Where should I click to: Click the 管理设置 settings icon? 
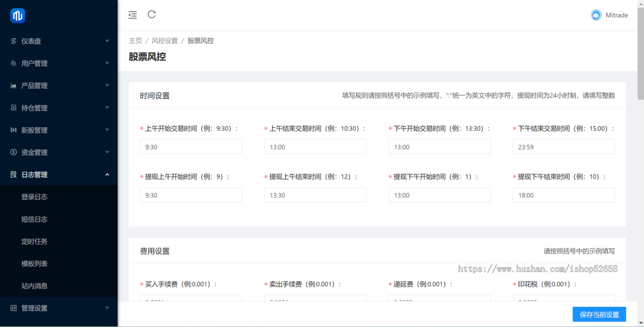pyautogui.click(x=13, y=308)
